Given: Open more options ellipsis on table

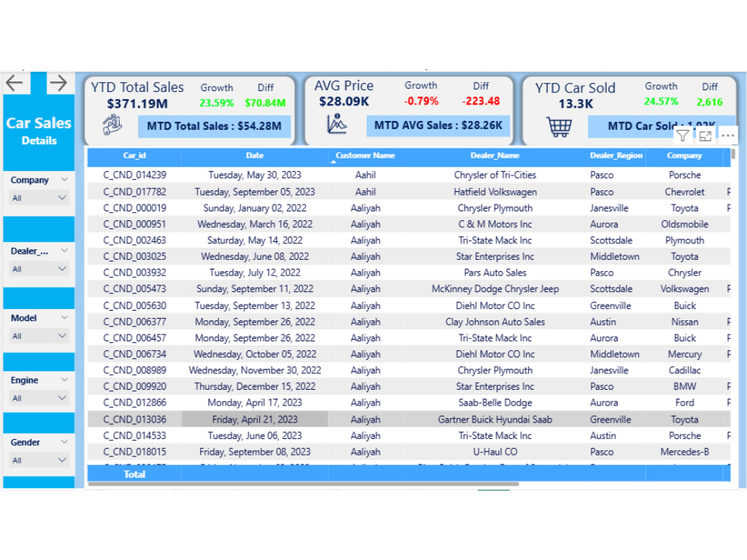Looking at the screenshot, I should point(728,136).
